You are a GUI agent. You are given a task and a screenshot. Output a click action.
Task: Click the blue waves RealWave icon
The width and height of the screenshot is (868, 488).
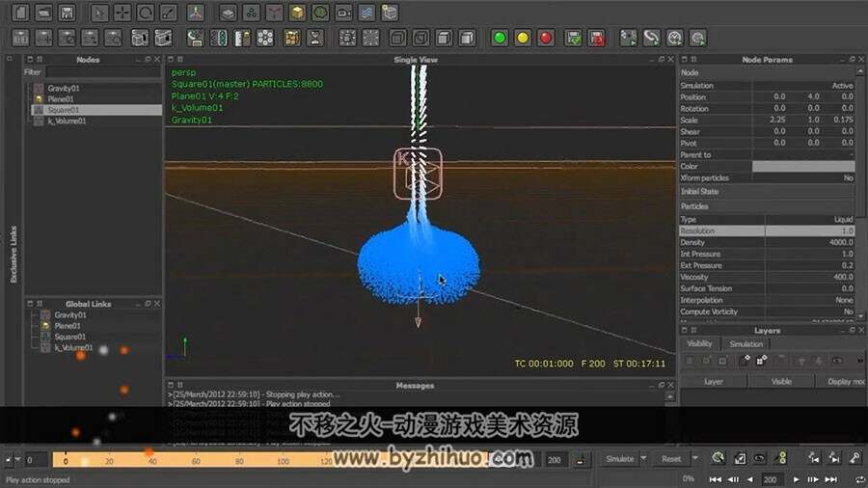coord(366,13)
